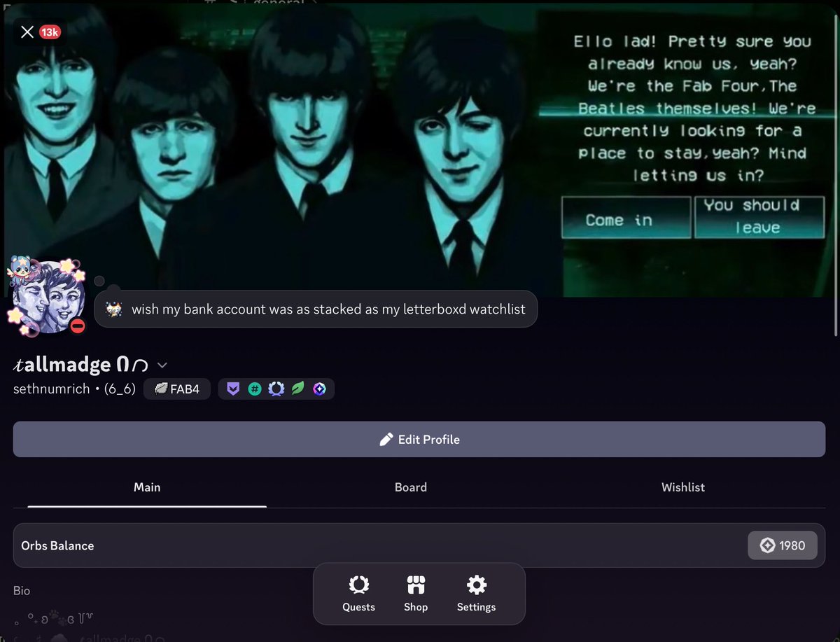Click the pencil icon on Edit Profile
Screen dimensions: 840x642
(386, 439)
